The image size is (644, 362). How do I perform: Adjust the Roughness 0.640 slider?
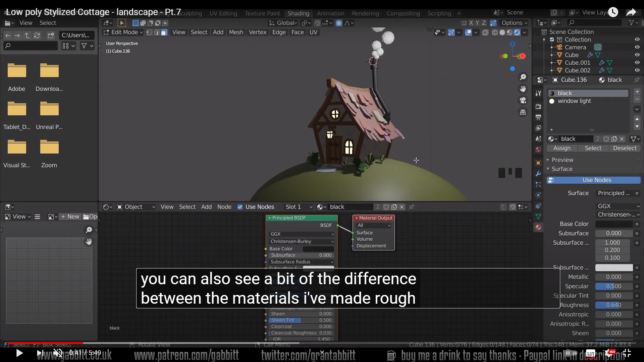click(613, 305)
